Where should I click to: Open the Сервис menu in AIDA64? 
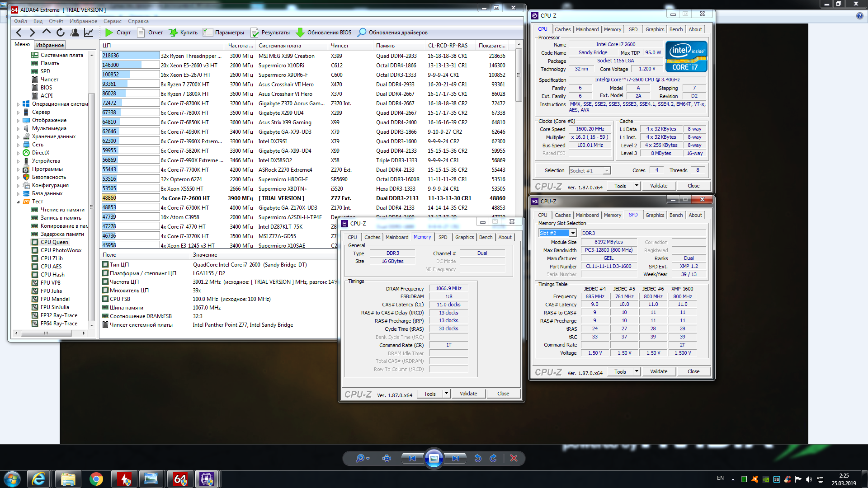click(112, 21)
